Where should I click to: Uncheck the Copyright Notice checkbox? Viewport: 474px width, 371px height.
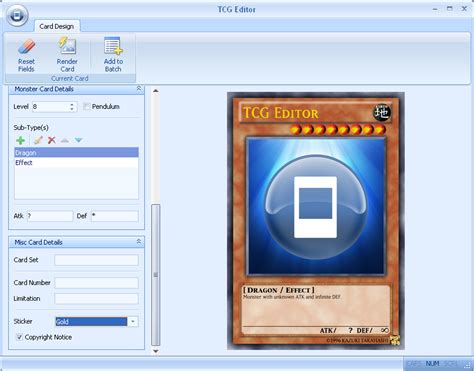[x=19, y=337]
